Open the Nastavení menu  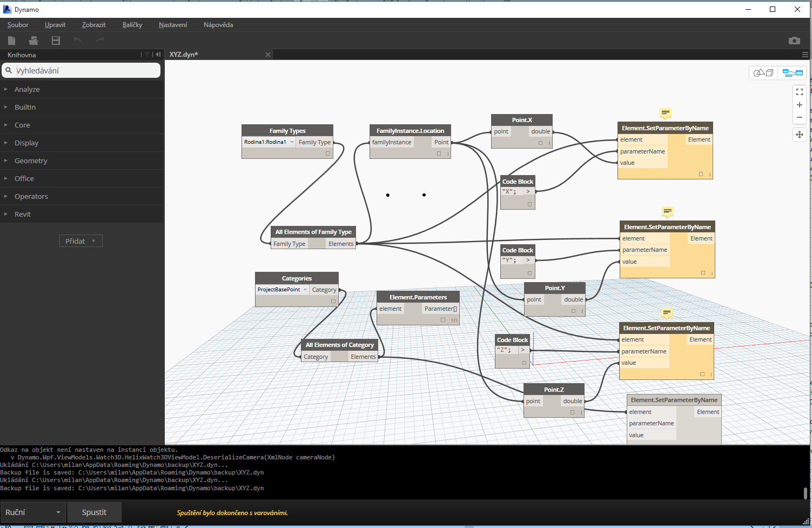click(x=173, y=25)
